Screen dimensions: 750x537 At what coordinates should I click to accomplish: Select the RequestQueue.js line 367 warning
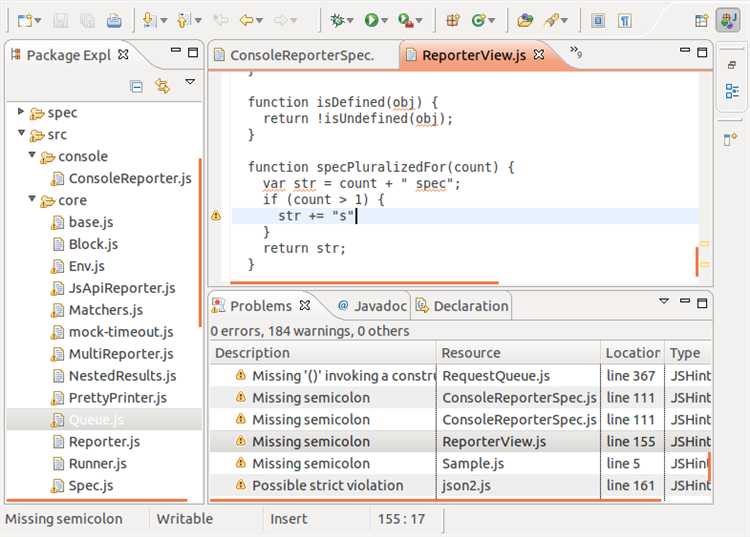pos(461,376)
